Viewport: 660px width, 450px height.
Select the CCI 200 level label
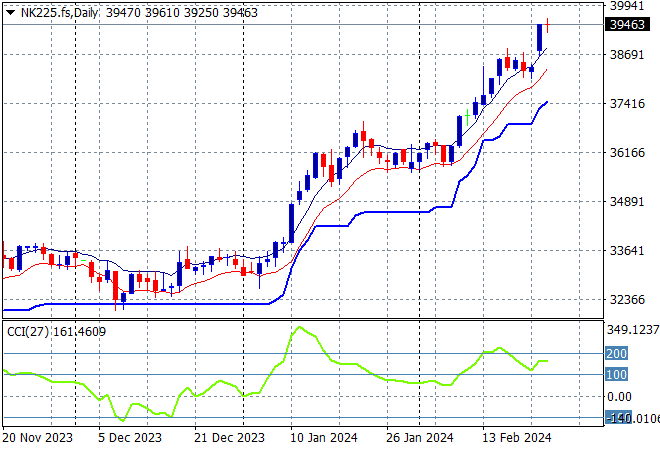(x=616, y=353)
